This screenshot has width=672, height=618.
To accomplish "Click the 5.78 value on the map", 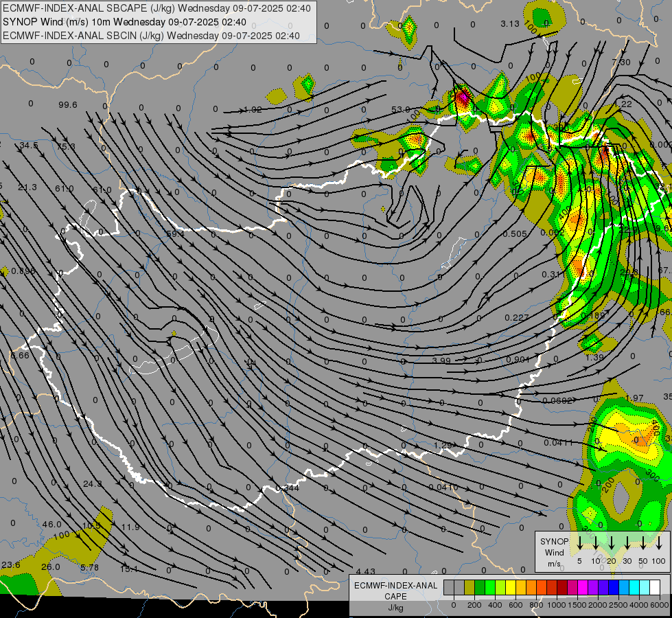I will (89, 567).
